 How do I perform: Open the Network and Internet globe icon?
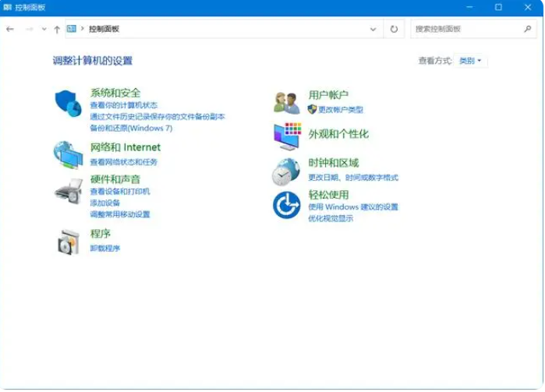point(68,154)
